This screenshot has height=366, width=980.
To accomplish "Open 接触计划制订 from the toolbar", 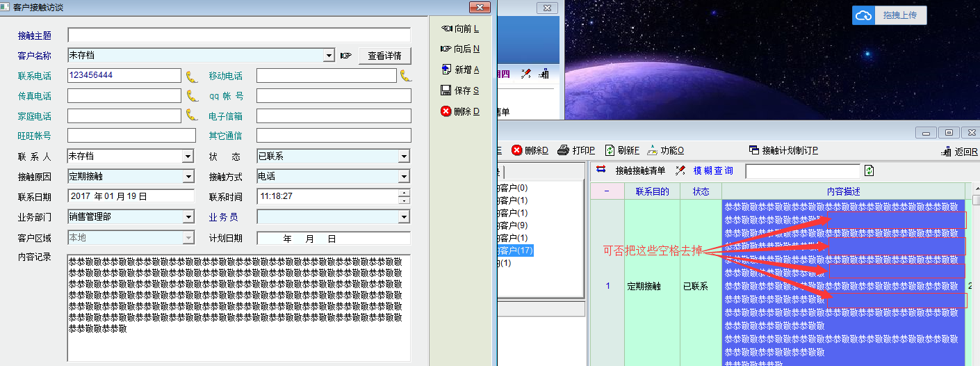I will 783,150.
